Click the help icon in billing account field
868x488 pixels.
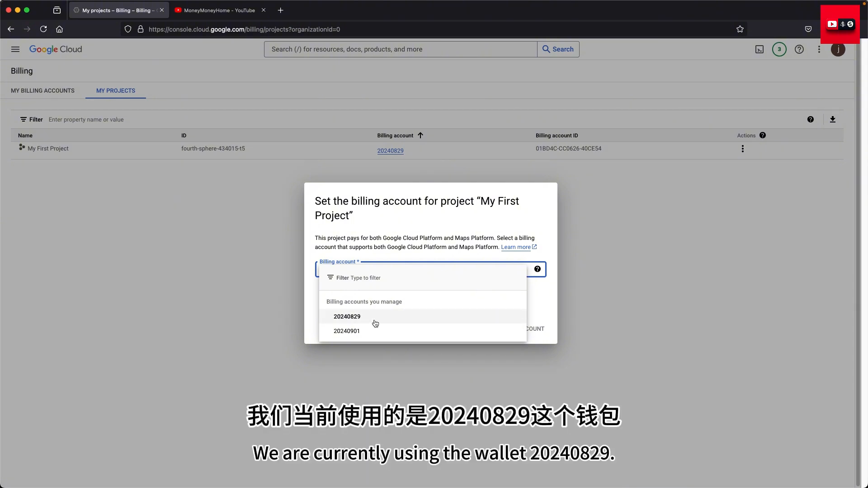(538, 269)
